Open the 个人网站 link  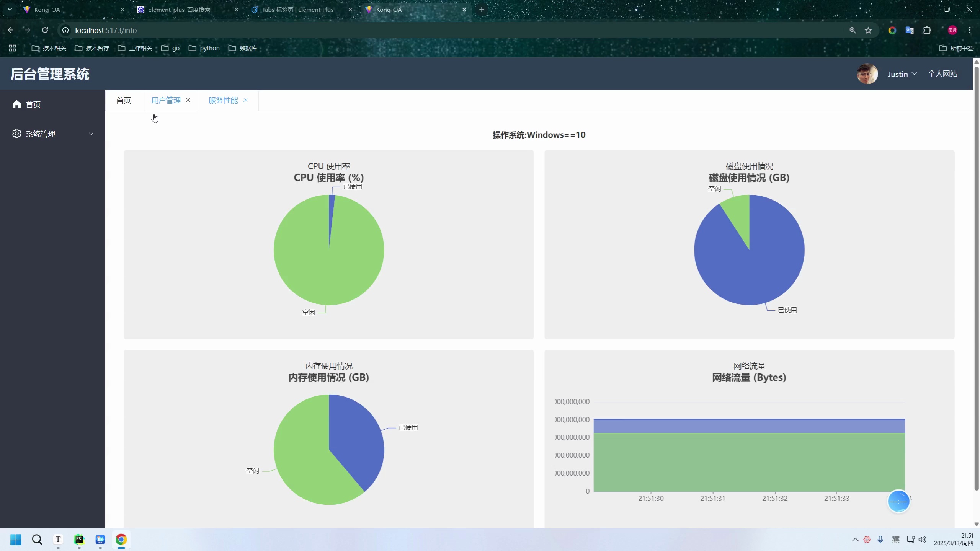[x=942, y=73]
